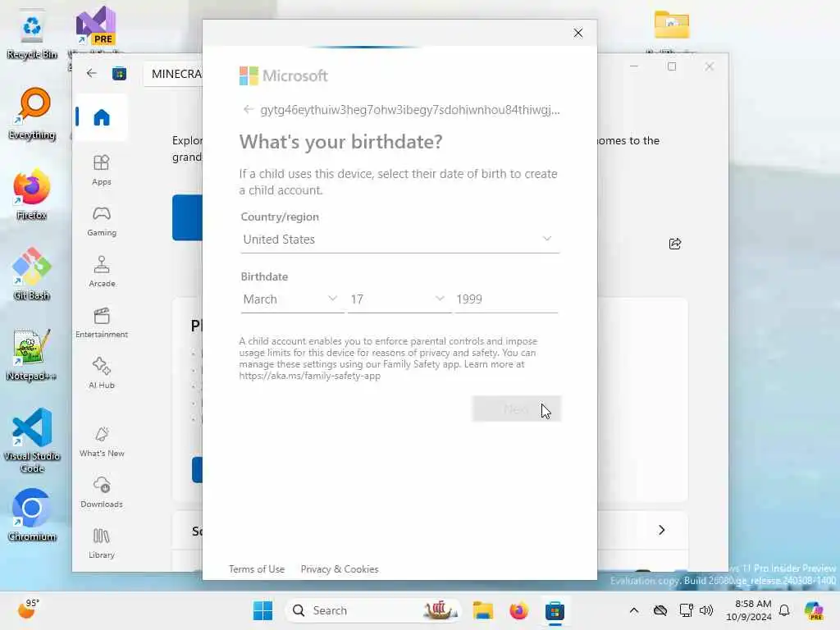This screenshot has width=840, height=630.
Task: Open the Country/region United States dropdown
Action: coord(399,239)
